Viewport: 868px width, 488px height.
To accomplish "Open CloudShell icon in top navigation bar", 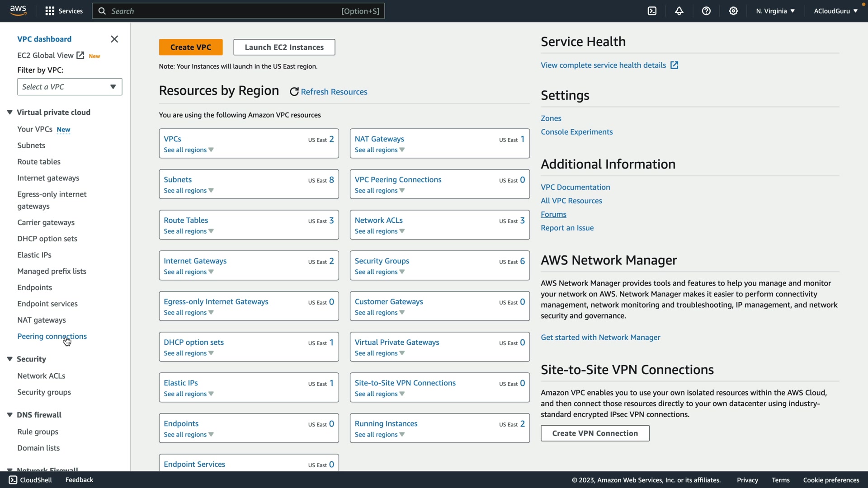I will click(x=652, y=11).
